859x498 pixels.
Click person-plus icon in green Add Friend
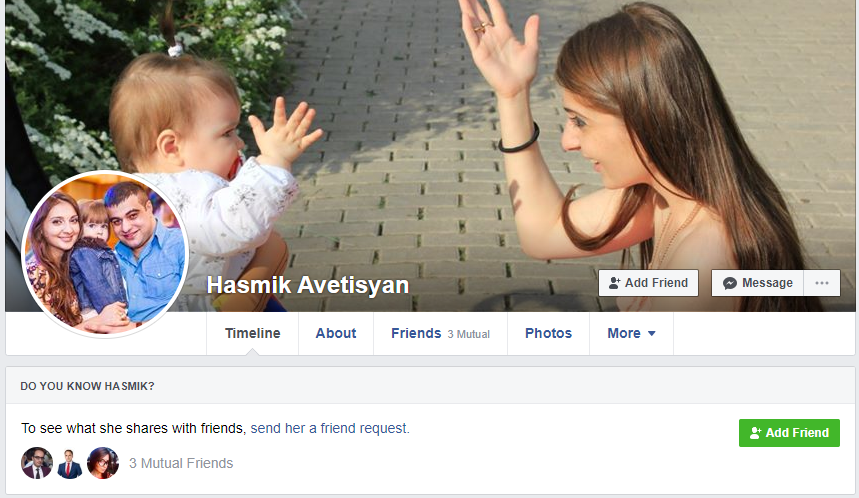[x=755, y=433]
